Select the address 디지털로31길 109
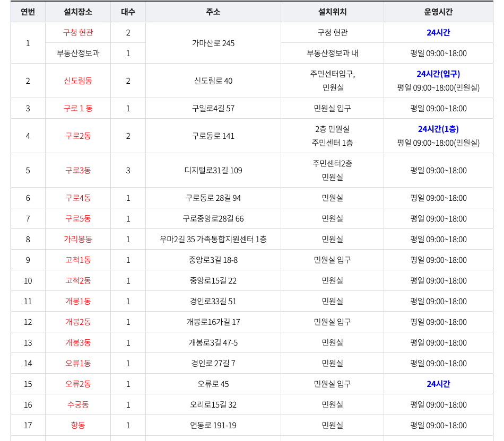 [x=213, y=170]
